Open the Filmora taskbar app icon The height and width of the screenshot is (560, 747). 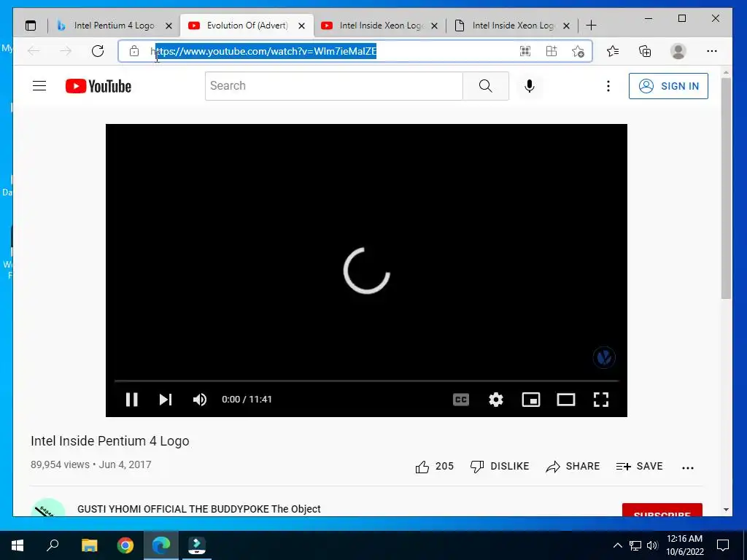point(197,545)
